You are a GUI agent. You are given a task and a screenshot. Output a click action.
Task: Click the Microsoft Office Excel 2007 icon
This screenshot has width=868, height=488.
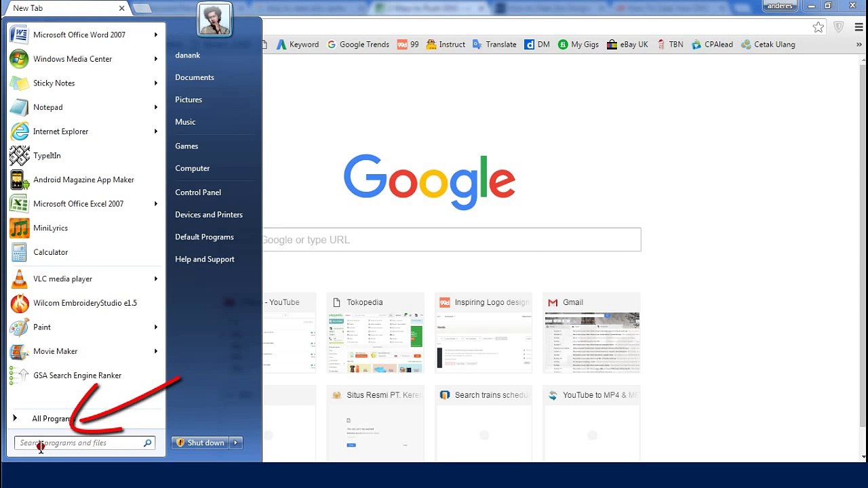point(19,204)
